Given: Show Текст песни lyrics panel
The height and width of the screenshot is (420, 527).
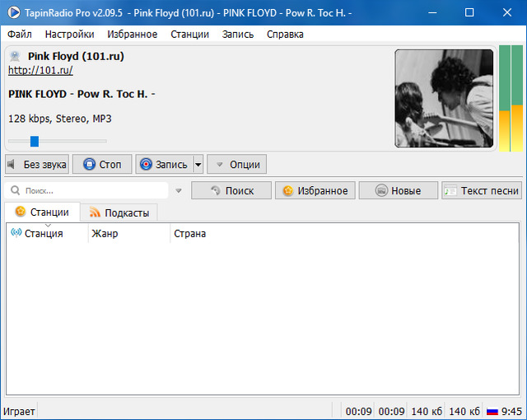Looking at the screenshot, I should [x=481, y=190].
